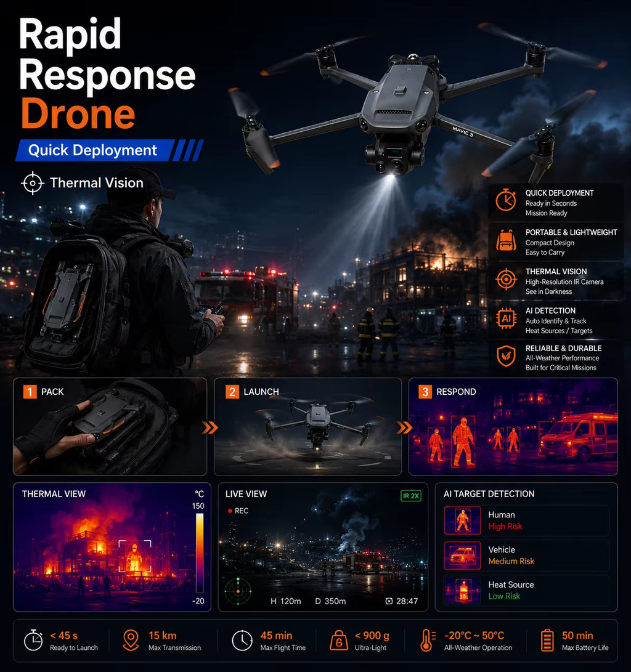Click the Quick Deployment blue banner

coord(109,150)
